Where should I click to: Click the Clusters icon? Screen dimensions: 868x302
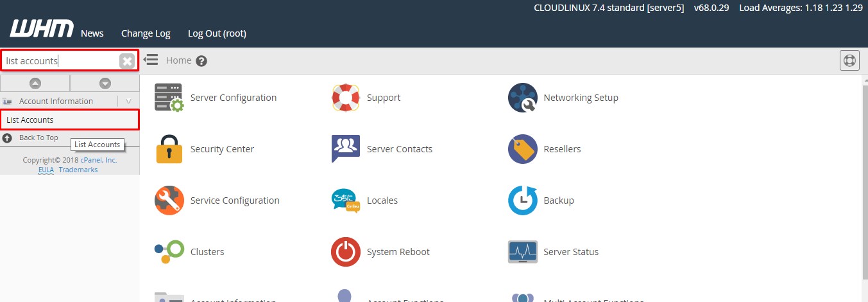[x=169, y=252]
